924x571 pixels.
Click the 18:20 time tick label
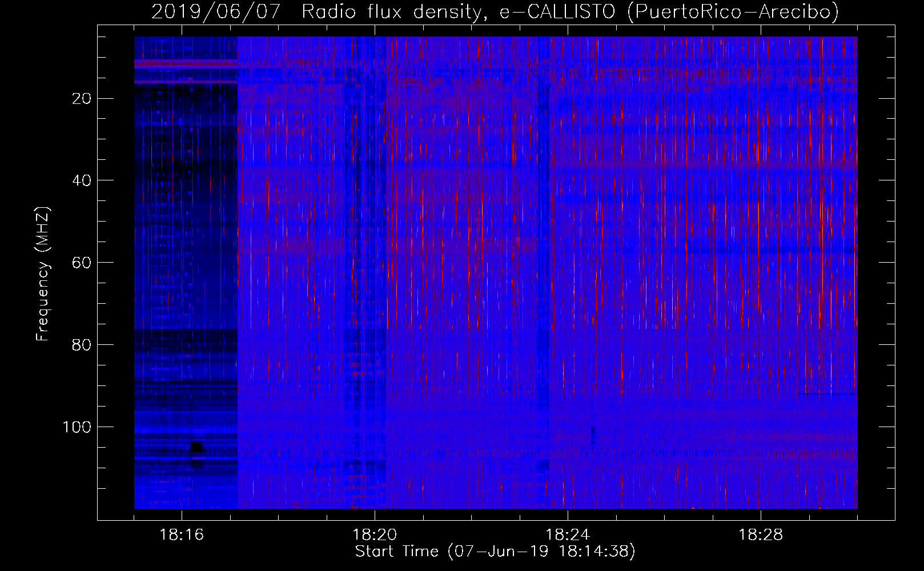(375, 535)
